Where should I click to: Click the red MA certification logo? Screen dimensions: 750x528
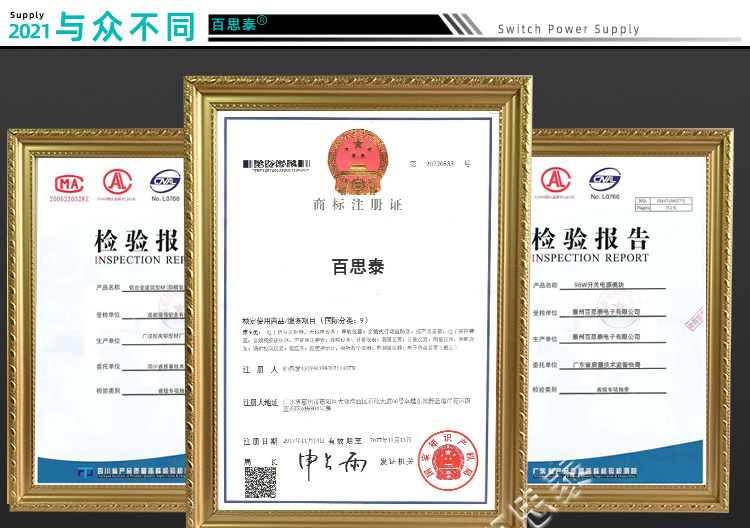[69, 184]
